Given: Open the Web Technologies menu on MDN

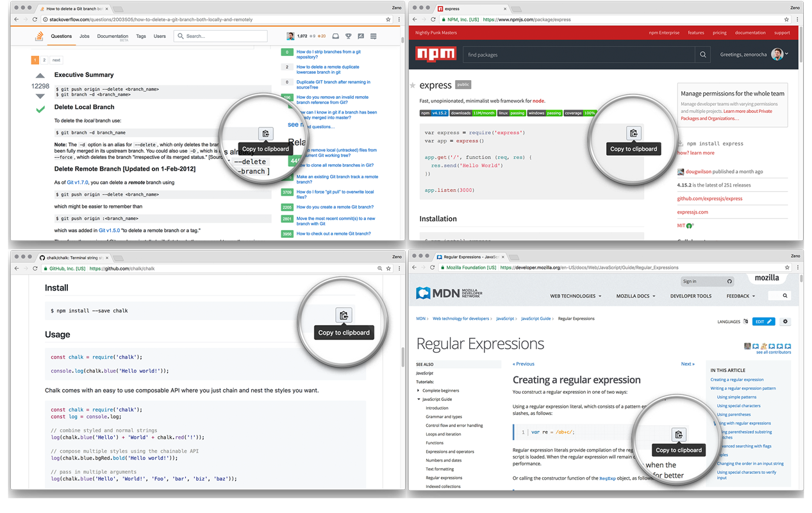Looking at the screenshot, I should tap(576, 296).
